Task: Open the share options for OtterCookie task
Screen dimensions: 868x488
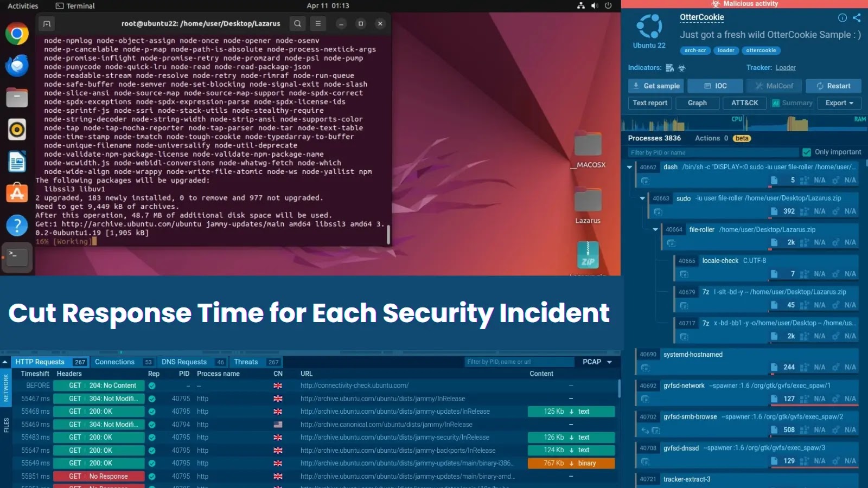Action: 858,18
